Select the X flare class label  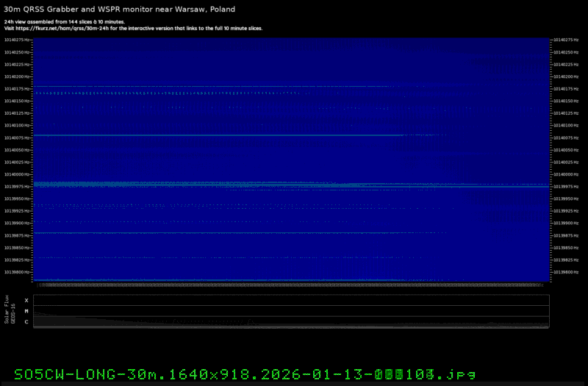click(x=26, y=301)
